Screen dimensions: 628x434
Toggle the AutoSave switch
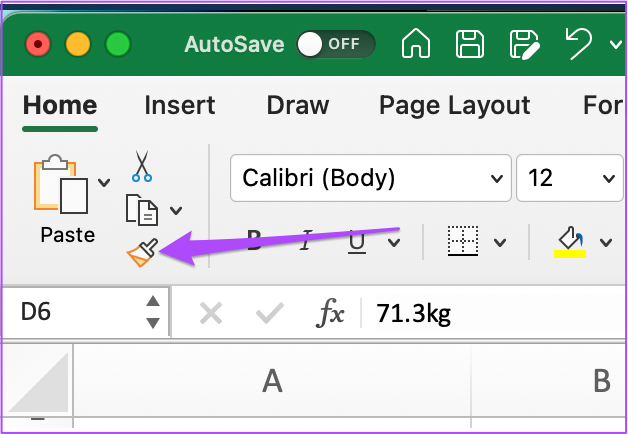coord(336,44)
